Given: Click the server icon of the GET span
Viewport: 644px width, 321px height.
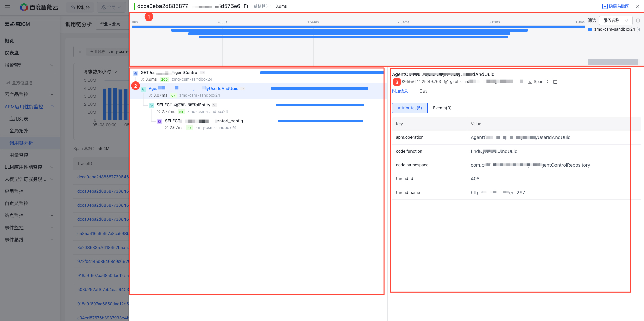Looking at the screenshot, I should [x=135, y=73].
